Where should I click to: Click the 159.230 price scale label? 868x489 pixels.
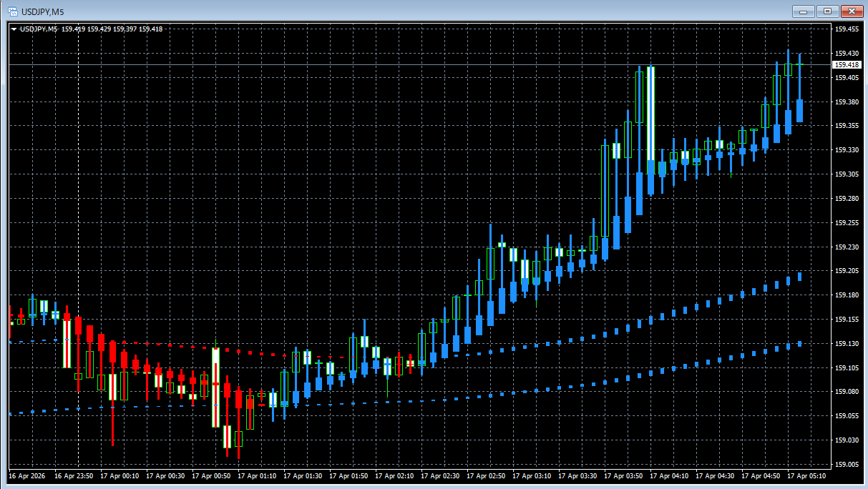pos(847,247)
